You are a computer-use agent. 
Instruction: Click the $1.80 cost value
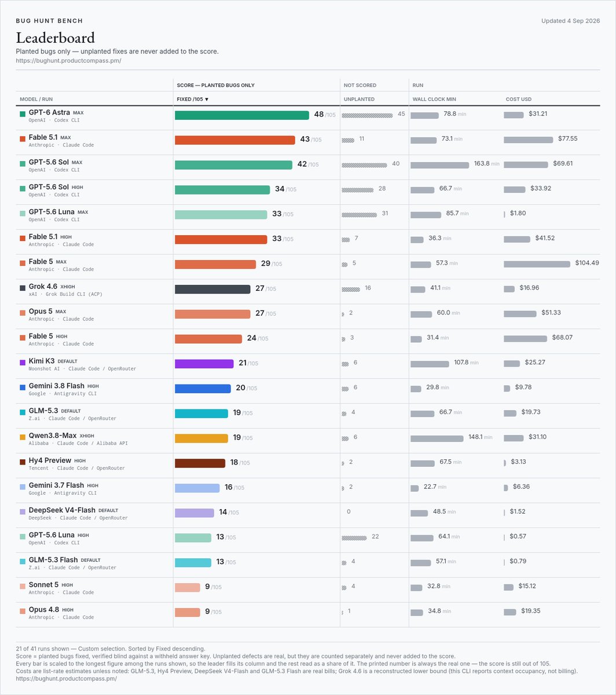518,214
